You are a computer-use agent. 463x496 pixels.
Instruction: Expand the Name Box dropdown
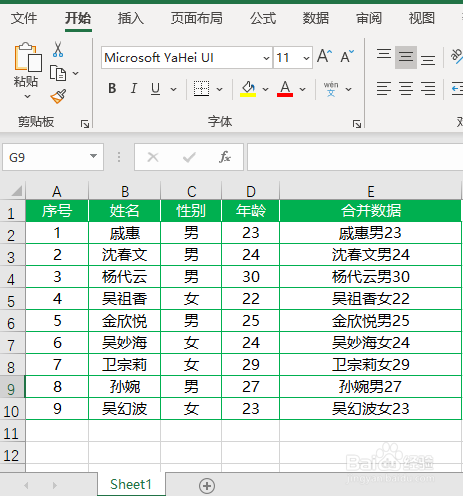[x=94, y=156]
